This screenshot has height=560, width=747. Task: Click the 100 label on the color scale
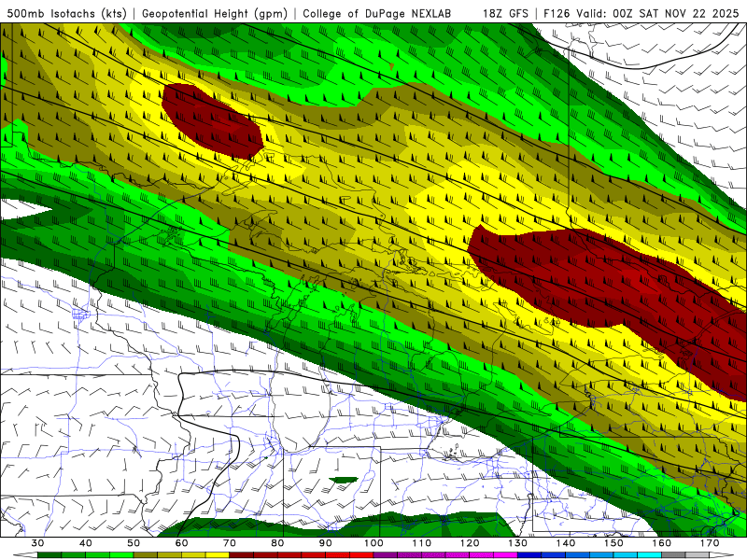pos(373,543)
